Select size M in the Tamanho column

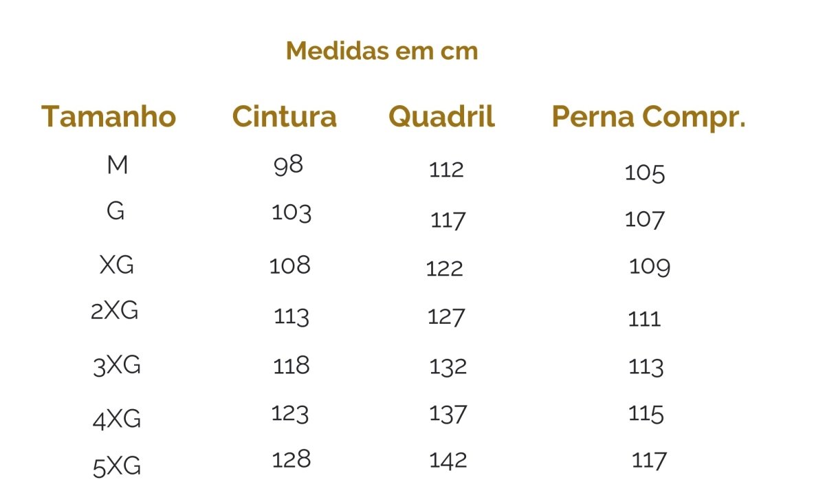[118, 165]
